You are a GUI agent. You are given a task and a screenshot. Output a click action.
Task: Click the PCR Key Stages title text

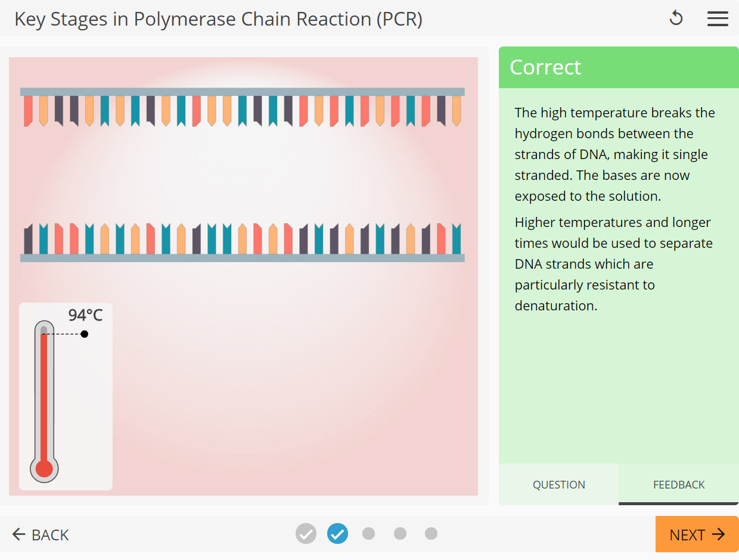(218, 19)
